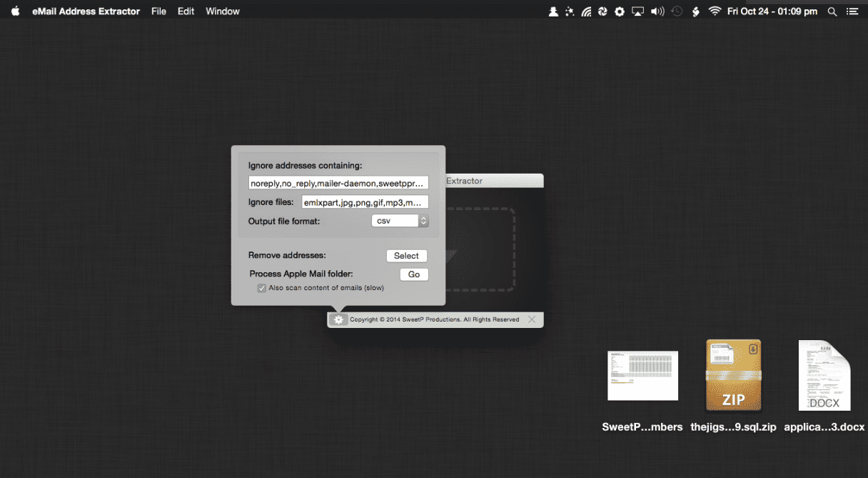This screenshot has width=868, height=478.
Task: Click Select button for Remove addresses
Action: (x=406, y=256)
